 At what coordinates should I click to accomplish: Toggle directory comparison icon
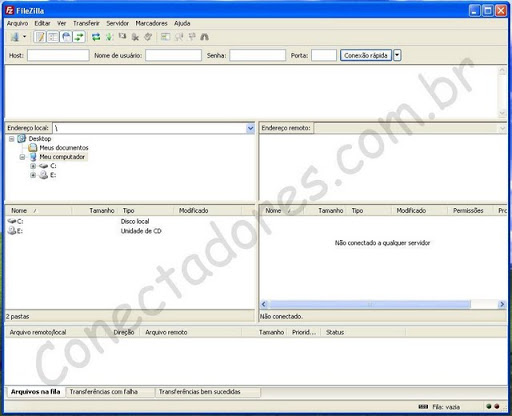[179, 37]
